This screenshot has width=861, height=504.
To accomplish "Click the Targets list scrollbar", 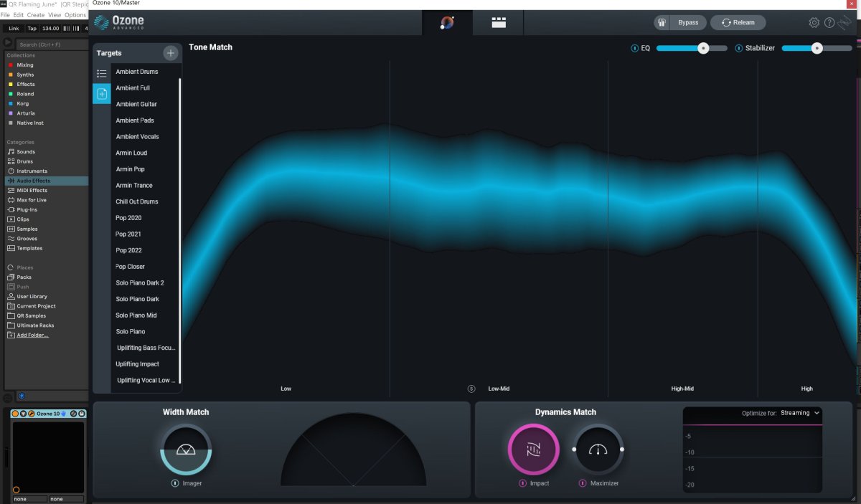I will click(x=180, y=229).
